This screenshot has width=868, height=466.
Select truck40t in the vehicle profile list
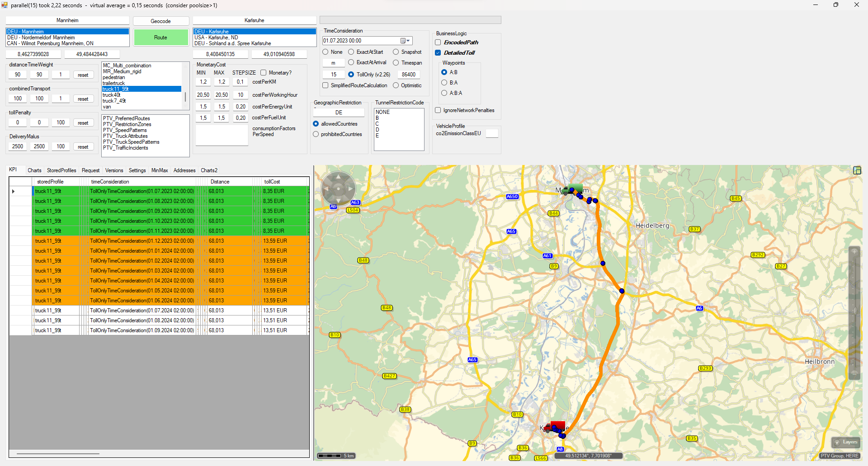112,95
